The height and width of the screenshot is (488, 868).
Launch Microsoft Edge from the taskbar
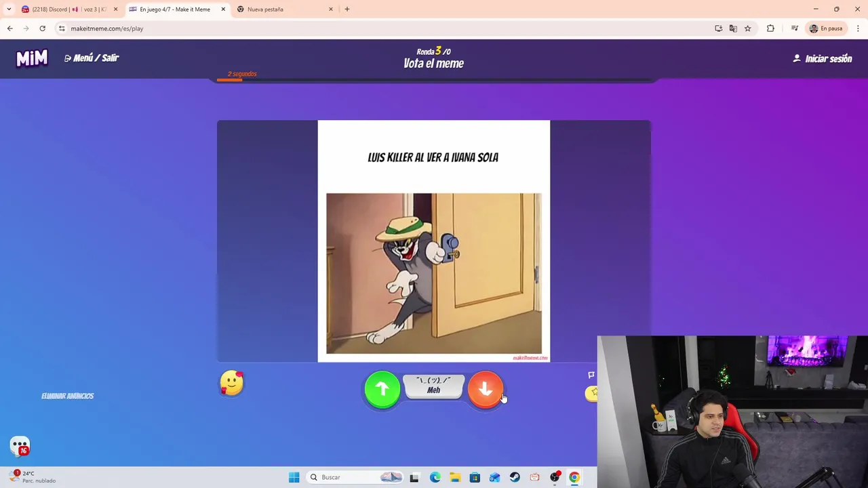[x=435, y=477]
